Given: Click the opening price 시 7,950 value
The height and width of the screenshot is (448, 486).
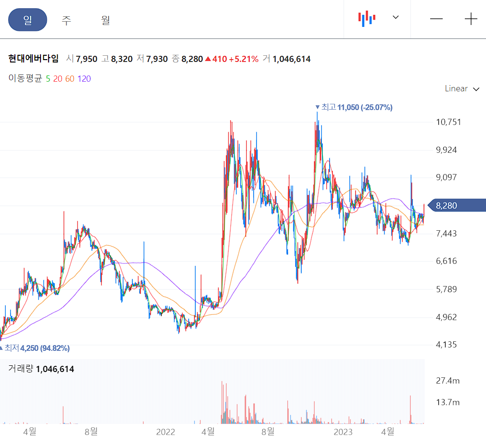Looking at the screenshot, I should (81, 59).
